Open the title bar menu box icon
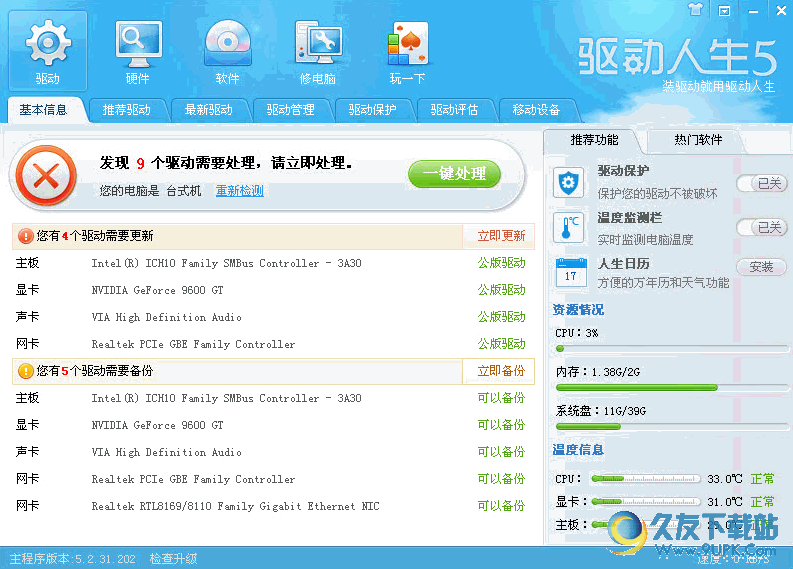Screen dimensions: 793x569 pos(724,11)
